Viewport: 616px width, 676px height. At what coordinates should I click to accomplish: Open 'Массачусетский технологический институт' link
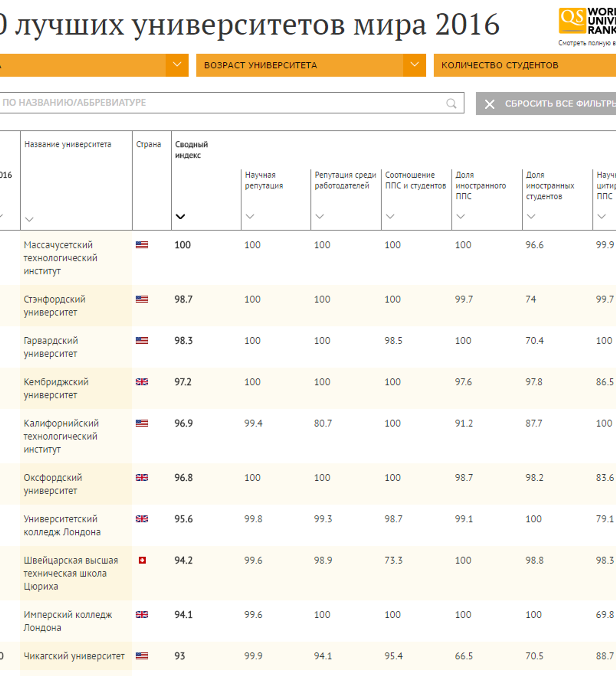(60, 258)
